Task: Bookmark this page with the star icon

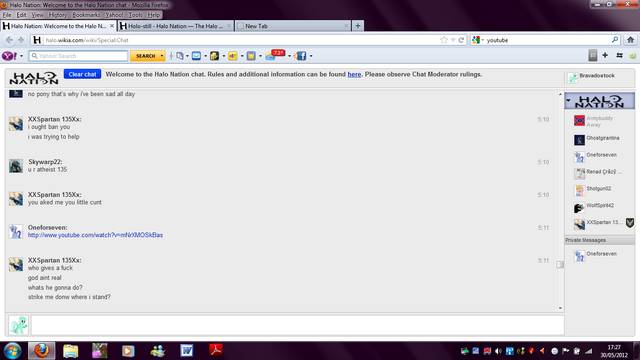Action: coord(444,40)
